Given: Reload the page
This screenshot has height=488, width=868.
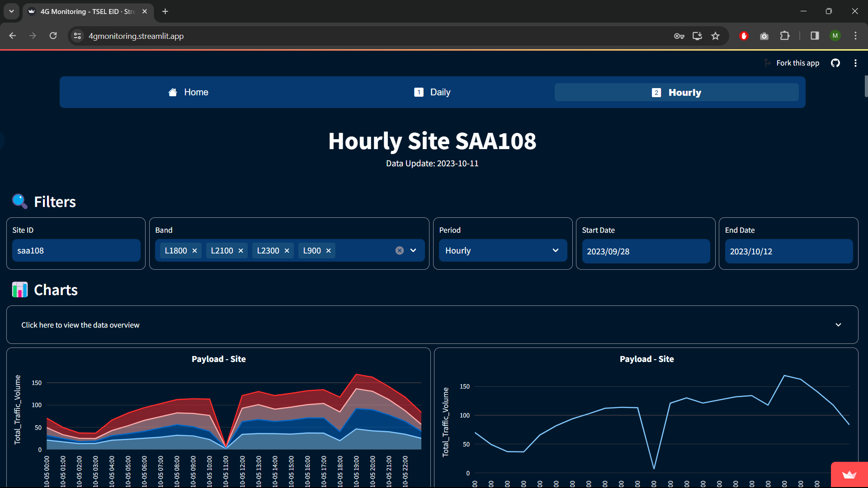Looking at the screenshot, I should coord(53,36).
